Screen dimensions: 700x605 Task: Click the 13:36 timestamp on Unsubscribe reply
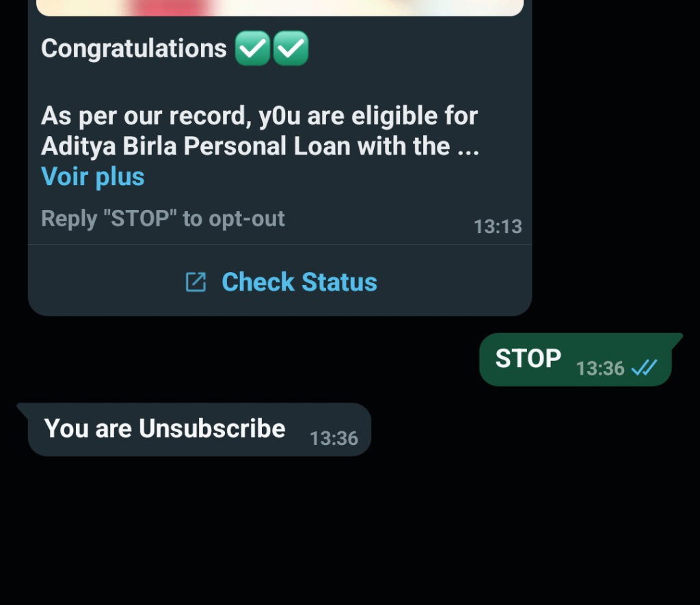coord(334,438)
